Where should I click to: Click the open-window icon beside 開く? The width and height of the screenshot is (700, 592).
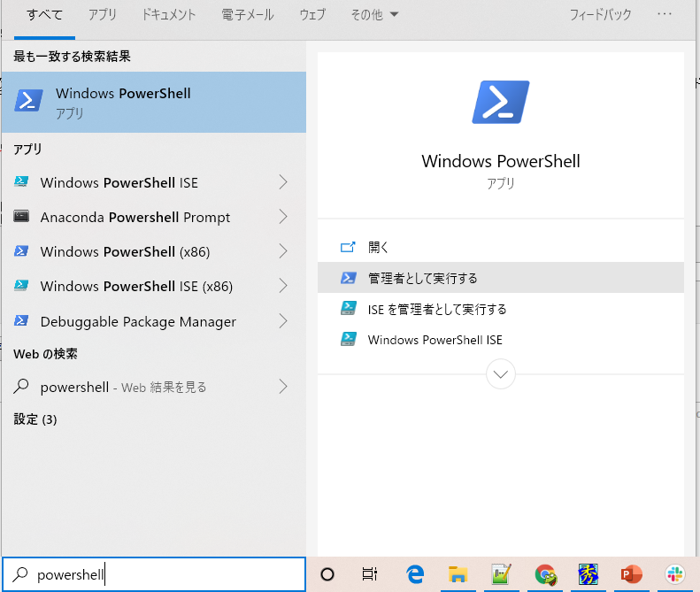coord(348,247)
